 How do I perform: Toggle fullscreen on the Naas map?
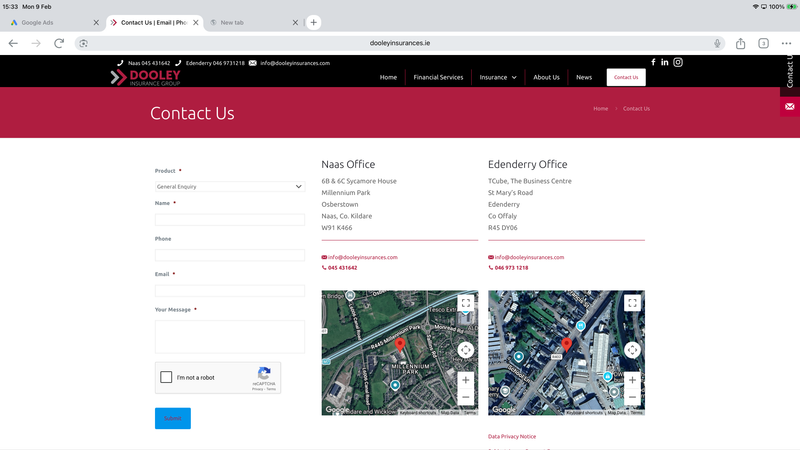(466, 303)
